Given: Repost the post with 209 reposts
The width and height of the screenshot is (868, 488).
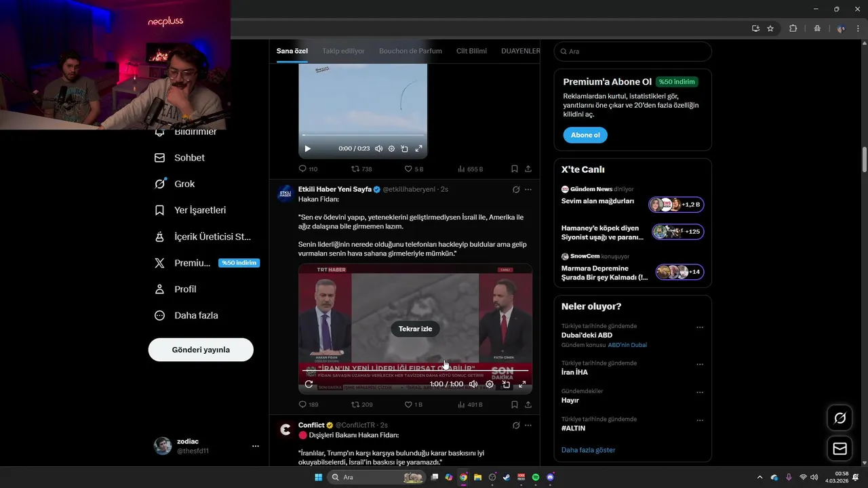Looking at the screenshot, I should pos(361,405).
